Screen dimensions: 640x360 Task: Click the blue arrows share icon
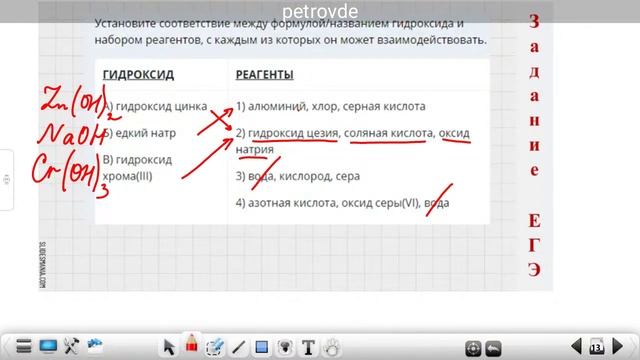tap(95, 345)
